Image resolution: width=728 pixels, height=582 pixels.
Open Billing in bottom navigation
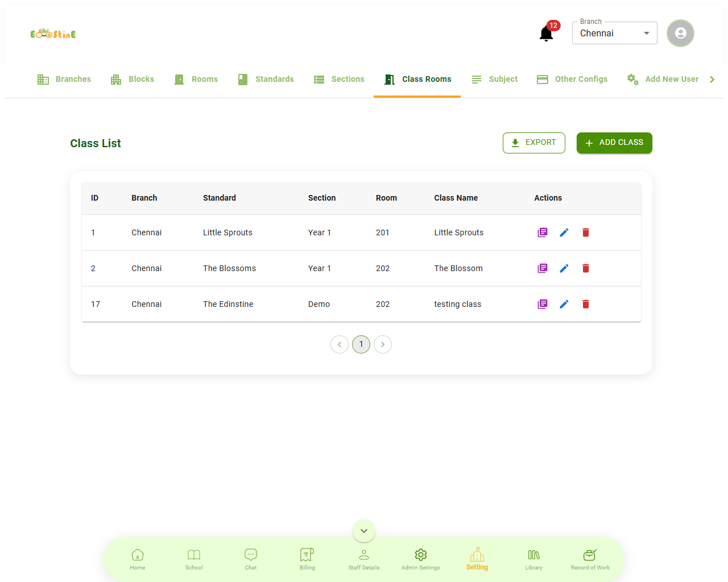pos(307,559)
